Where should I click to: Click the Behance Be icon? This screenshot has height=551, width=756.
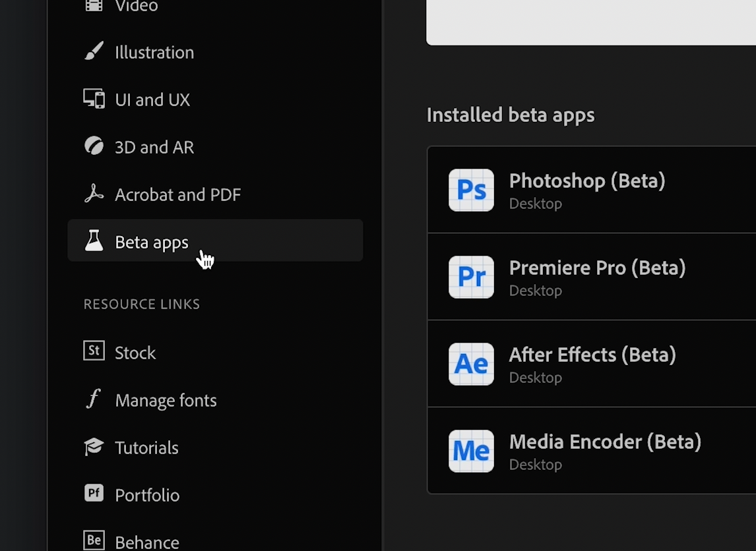point(94,540)
